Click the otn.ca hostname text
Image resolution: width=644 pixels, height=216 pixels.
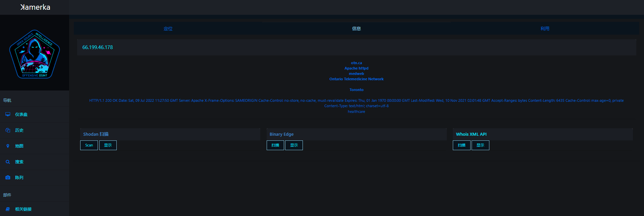pos(357,63)
